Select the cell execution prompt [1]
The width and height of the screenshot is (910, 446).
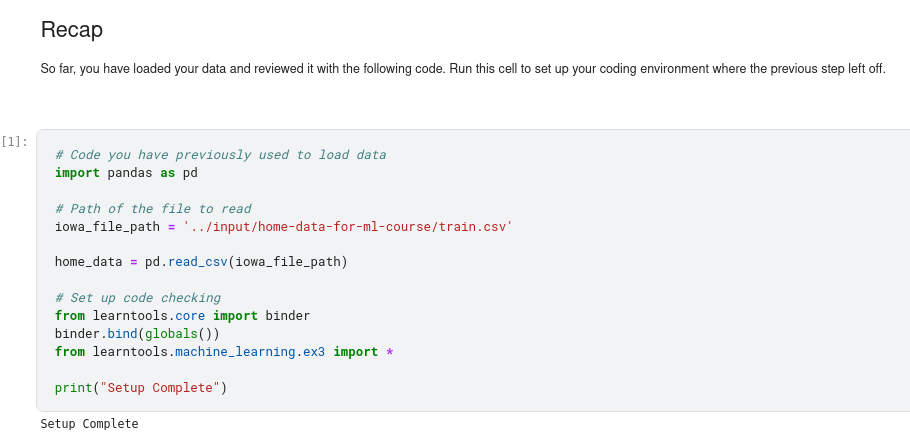pos(15,142)
